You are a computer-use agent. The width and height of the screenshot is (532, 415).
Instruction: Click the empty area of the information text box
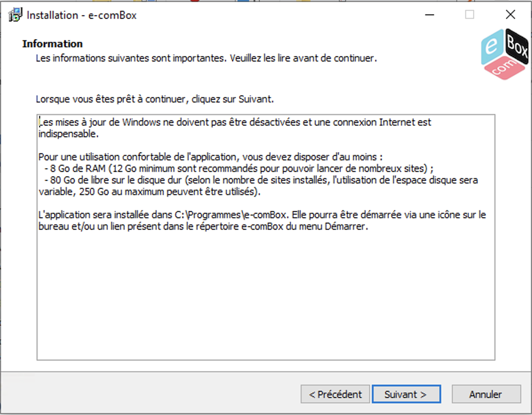[x=266, y=296]
